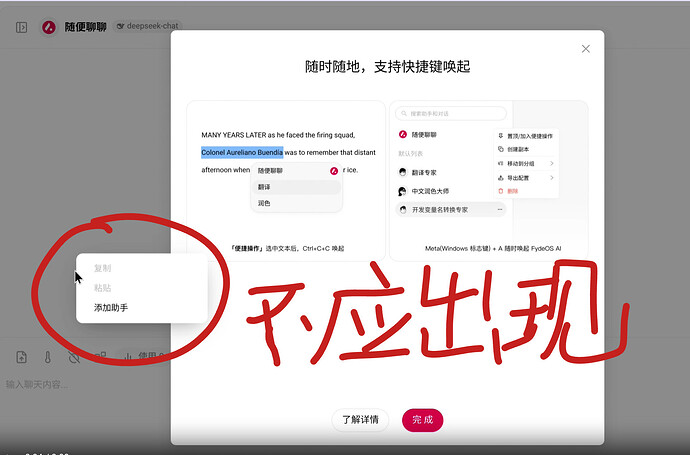
Task: Open the temperature thermometer setting
Action: 48,357
